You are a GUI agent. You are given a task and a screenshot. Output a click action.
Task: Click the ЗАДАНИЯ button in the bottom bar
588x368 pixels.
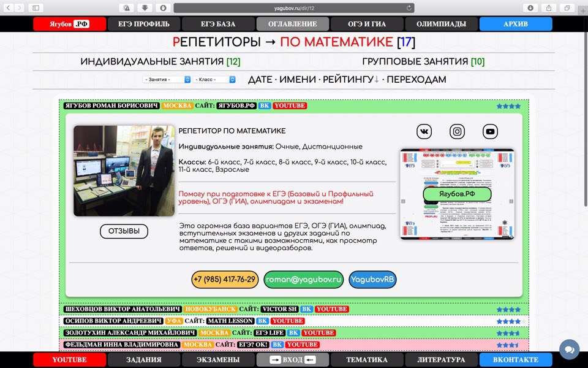pos(144,360)
